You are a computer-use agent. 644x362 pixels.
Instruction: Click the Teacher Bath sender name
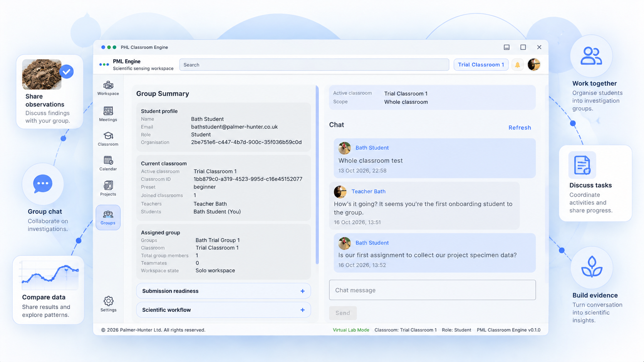tap(368, 192)
